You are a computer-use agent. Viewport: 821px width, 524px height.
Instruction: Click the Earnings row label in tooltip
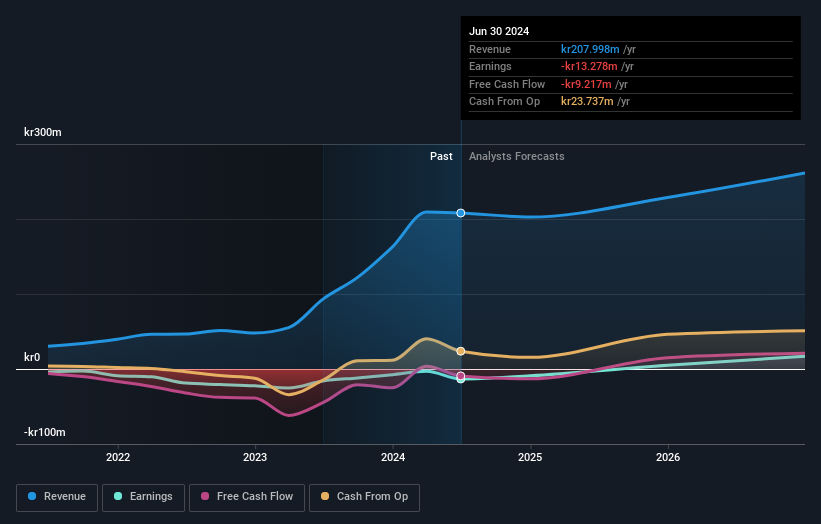click(490, 66)
